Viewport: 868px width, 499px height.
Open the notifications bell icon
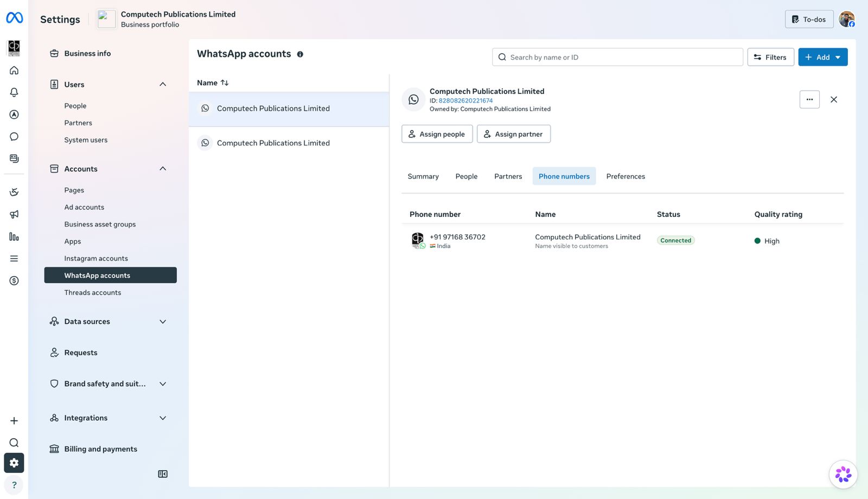[14, 92]
